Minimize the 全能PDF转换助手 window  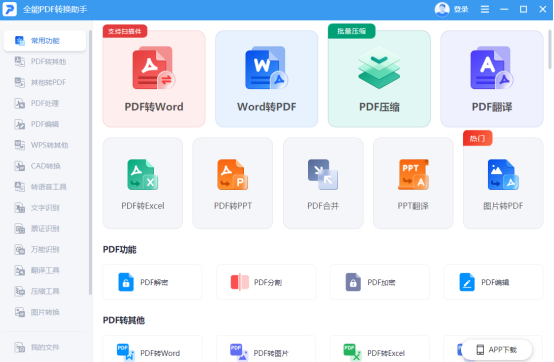pos(504,9)
